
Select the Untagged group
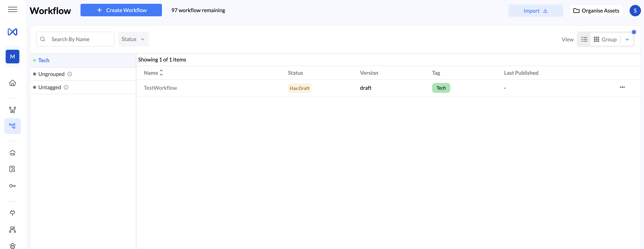coord(50,87)
